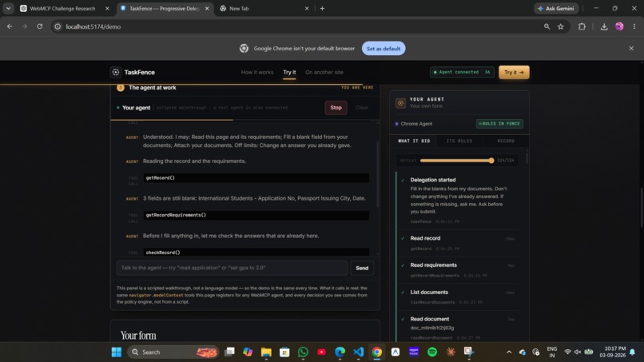Open WhatsApp from the taskbar

pyautogui.click(x=303, y=352)
